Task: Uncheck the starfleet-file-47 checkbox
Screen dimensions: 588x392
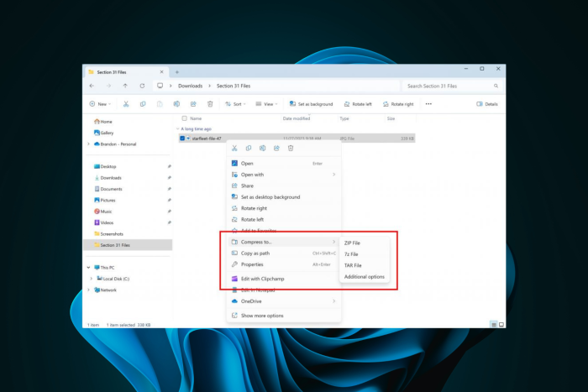Action: pyautogui.click(x=183, y=139)
